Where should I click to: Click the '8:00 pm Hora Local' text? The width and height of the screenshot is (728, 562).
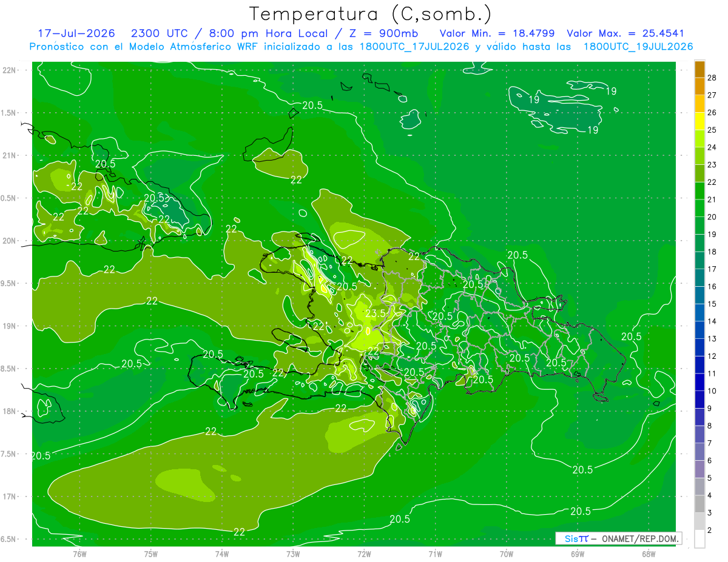(x=270, y=33)
